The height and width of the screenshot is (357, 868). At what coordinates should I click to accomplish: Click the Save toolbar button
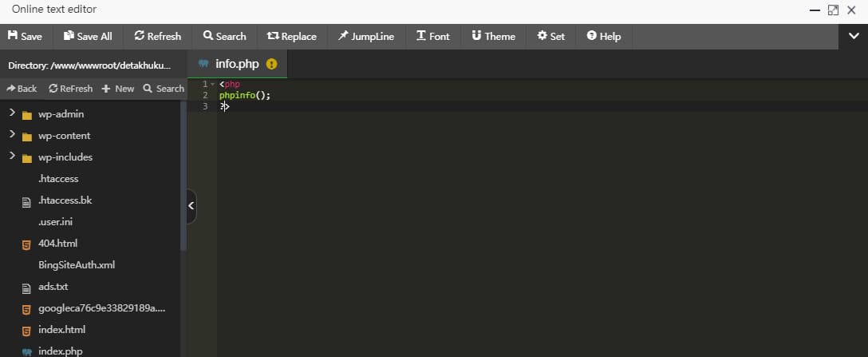[26, 36]
